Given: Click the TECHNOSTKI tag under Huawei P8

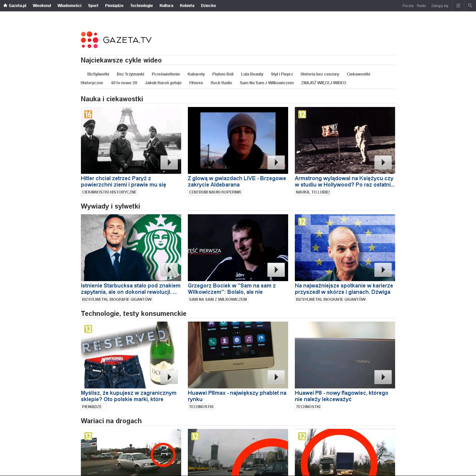Looking at the screenshot, I should click(x=308, y=407).
